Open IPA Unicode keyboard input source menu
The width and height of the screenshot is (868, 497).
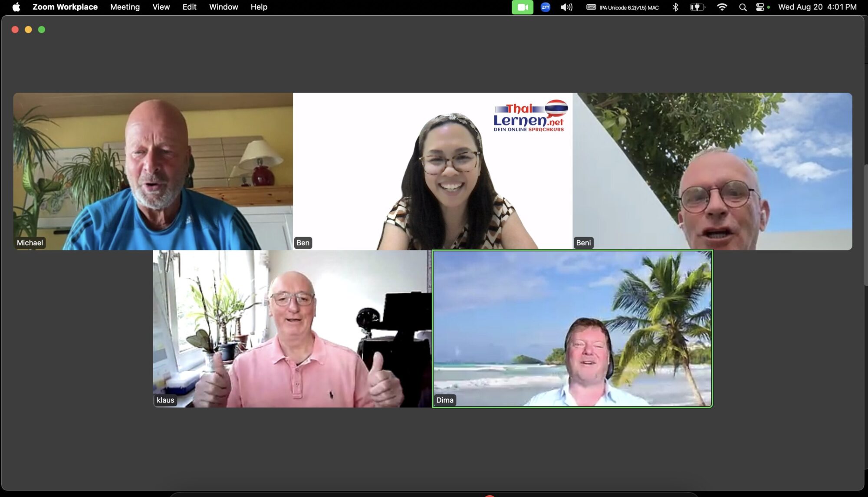[623, 7]
